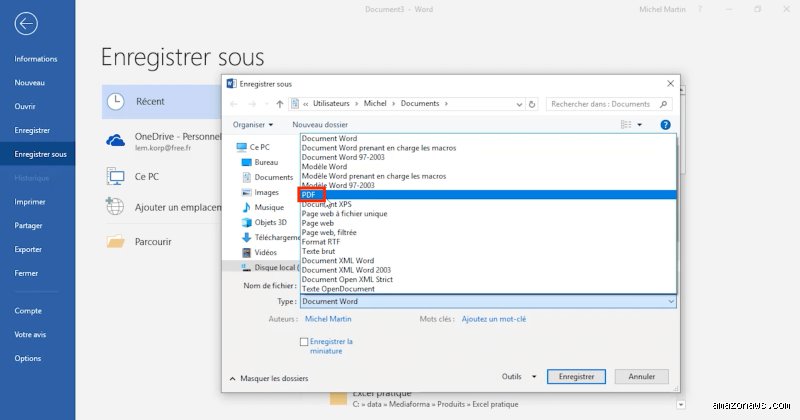
Task: Choose Document Word 97-2003 format
Action: [488, 157]
